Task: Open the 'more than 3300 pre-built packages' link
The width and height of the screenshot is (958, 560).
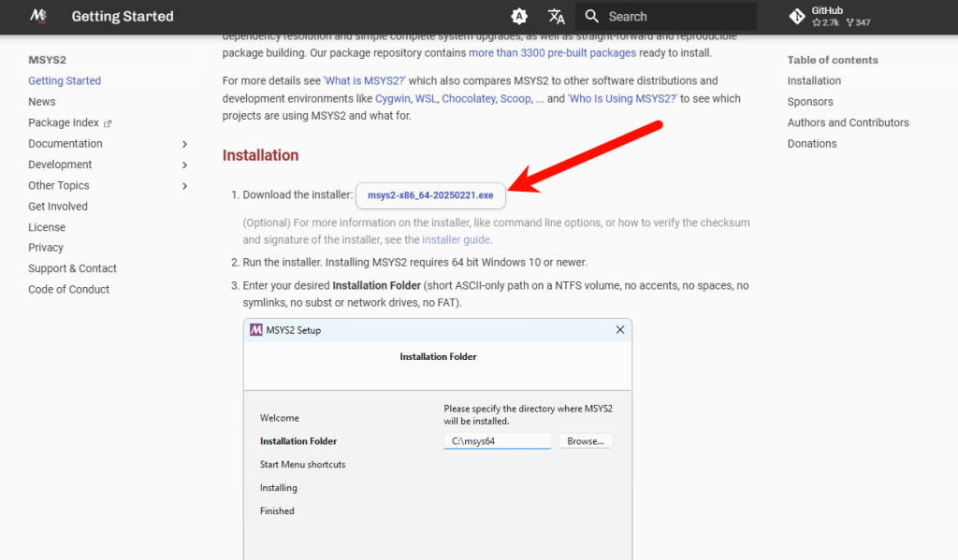Action: [552, 52]
